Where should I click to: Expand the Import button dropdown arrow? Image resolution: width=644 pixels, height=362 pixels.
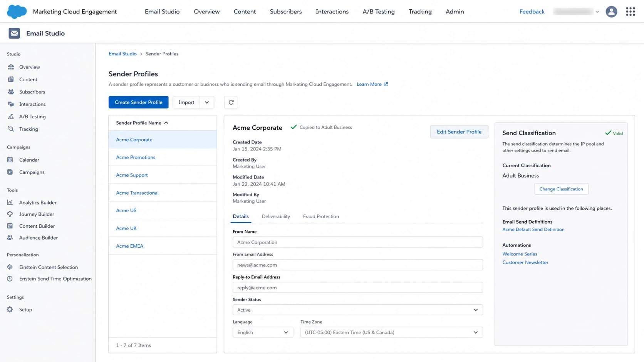(207, 102)
